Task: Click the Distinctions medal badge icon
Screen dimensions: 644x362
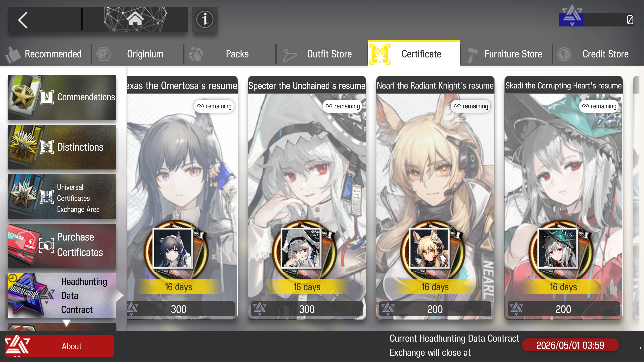Action: 23,147
